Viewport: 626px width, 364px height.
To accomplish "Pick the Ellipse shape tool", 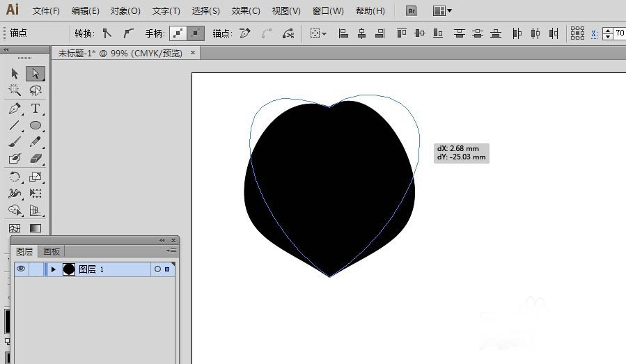I will (36, 125).
